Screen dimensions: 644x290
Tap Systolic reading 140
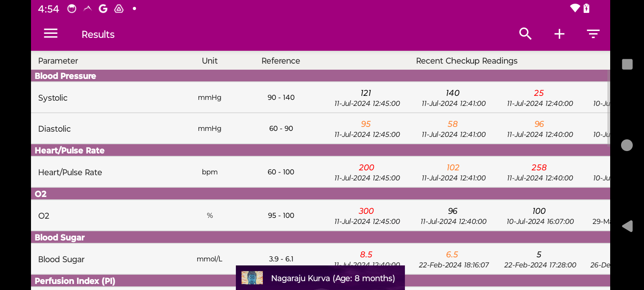click(453, 93)
